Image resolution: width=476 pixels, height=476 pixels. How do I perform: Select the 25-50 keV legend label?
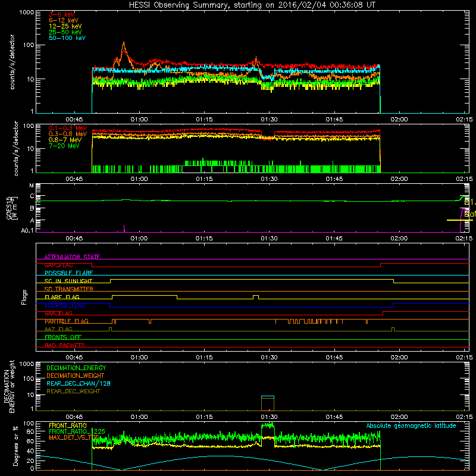[x=65, y=32]
